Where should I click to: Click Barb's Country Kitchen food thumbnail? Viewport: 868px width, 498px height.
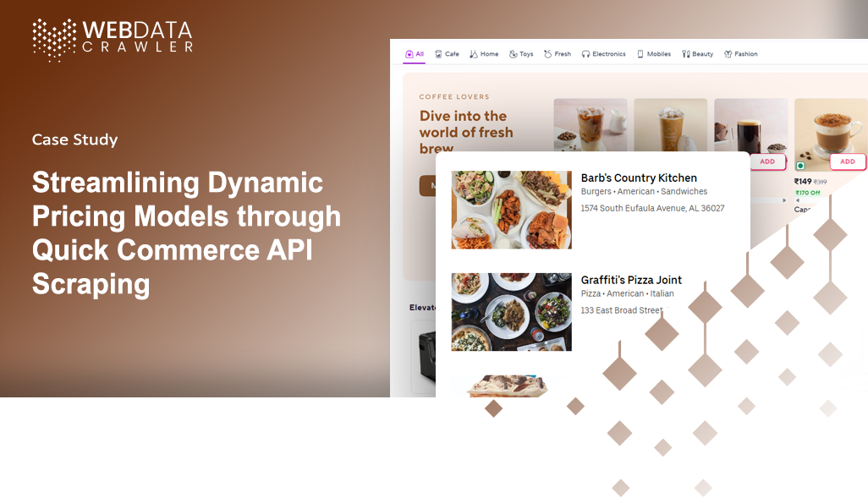point(511,209)
